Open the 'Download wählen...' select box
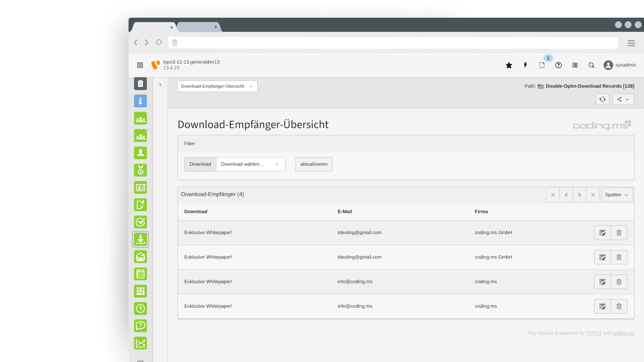 click(x=250, y=164)
